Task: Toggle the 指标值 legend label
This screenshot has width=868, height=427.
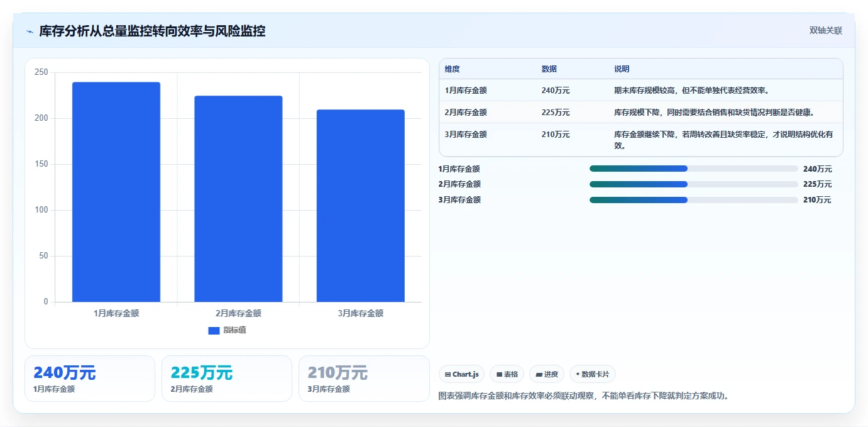Action: pyautogui.click(x=234, y=330)
